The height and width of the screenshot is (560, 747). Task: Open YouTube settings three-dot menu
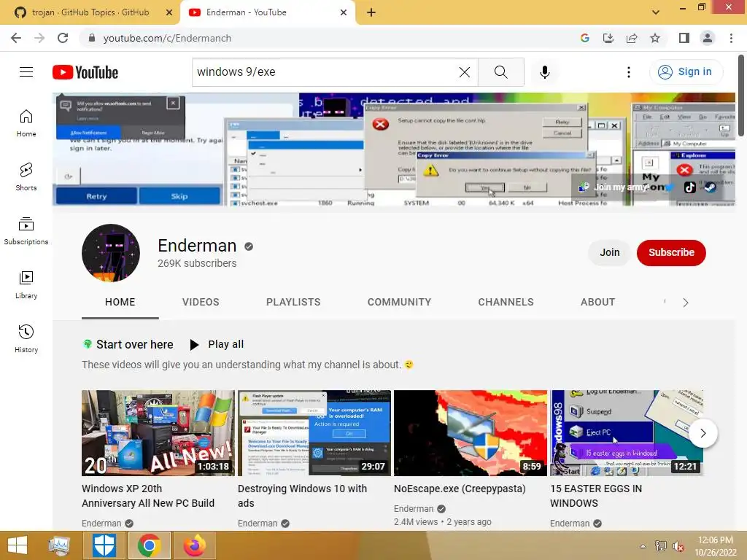pos(628,72)
